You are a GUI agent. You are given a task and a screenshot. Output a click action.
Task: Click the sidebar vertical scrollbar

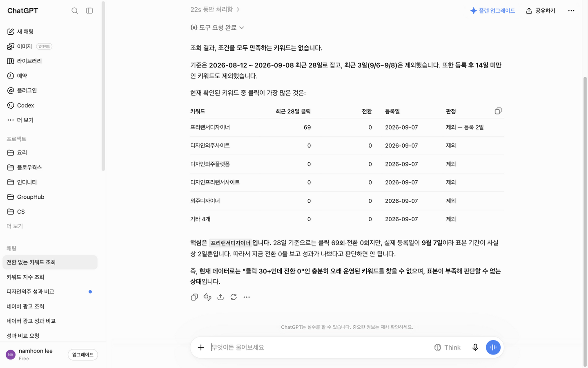coord(103,86)
